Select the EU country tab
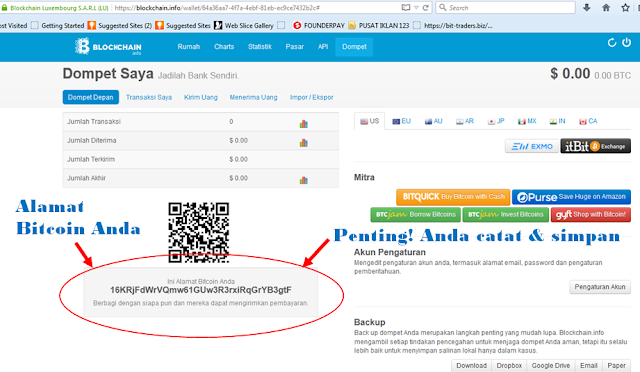This screenshot has width=640, height=372. click(x=402, y=121)
